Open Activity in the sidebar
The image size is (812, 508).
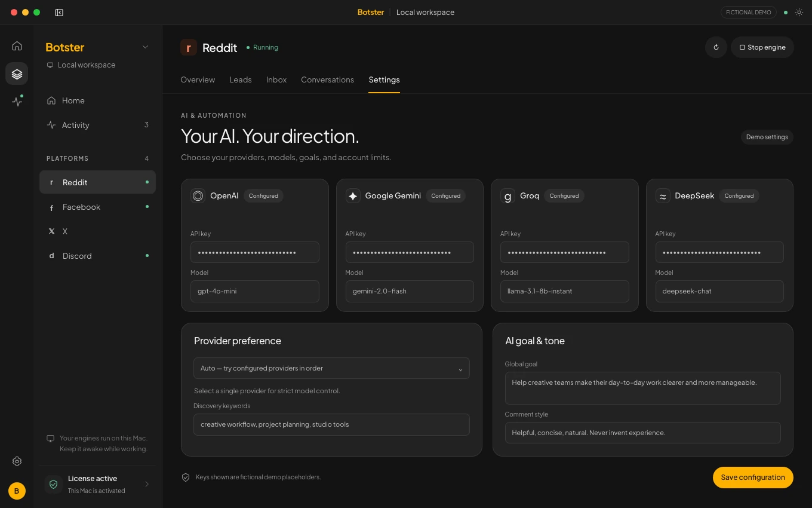click(97, 125)
